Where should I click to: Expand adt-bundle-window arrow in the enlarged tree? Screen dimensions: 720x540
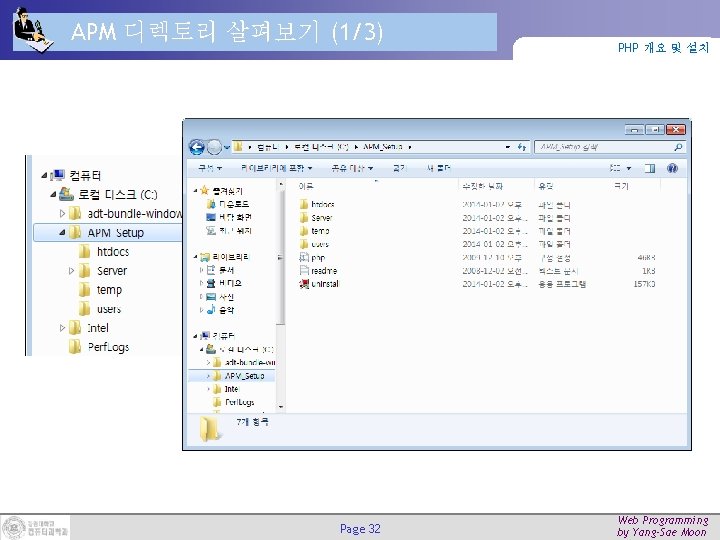[x=62, y=214]
